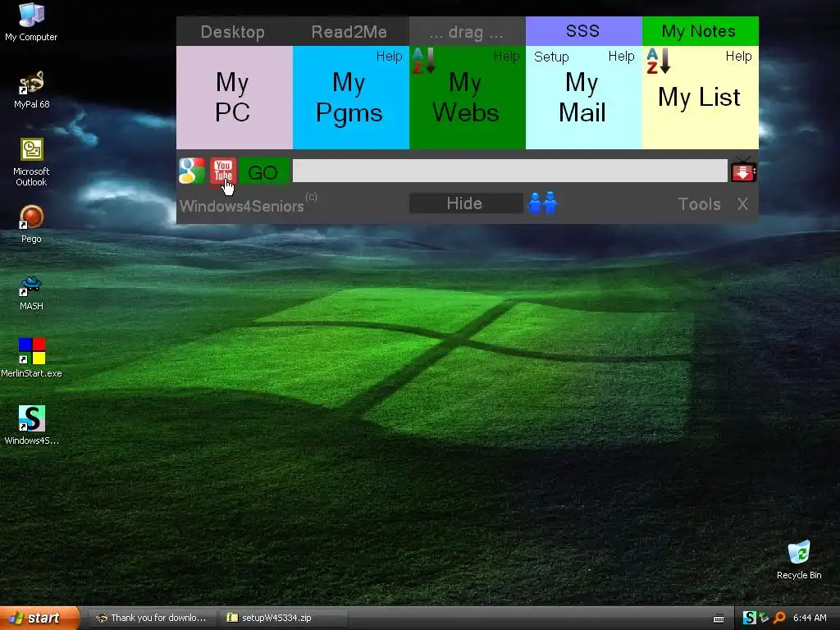The height and width of the screenshot is (630, 840).
Task: Click the '... drag ...' handle
Action: [x=467, y=32]
